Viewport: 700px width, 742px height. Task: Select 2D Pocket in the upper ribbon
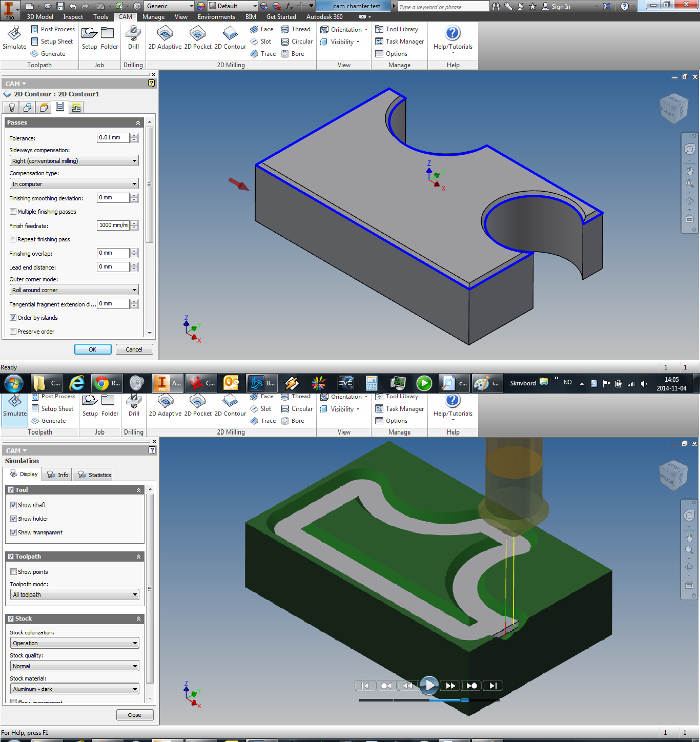point(198,38)
